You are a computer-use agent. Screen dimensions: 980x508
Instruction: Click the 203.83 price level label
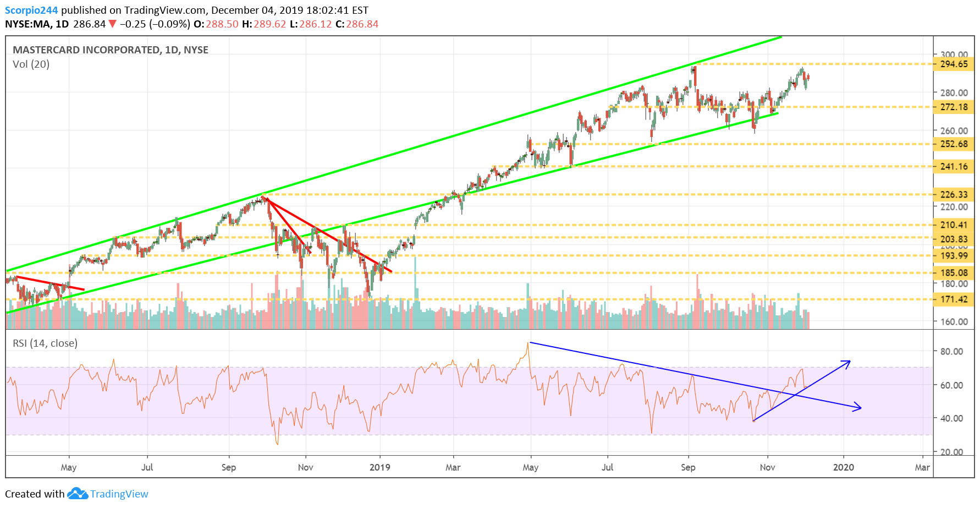[x=954, y=239]
